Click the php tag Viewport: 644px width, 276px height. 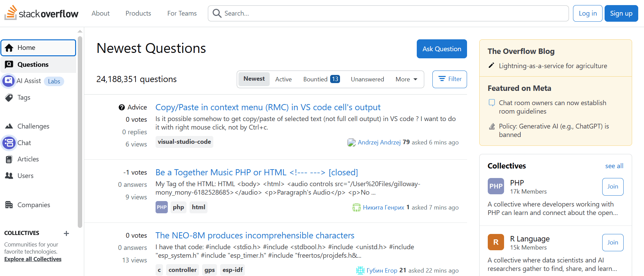178,207
